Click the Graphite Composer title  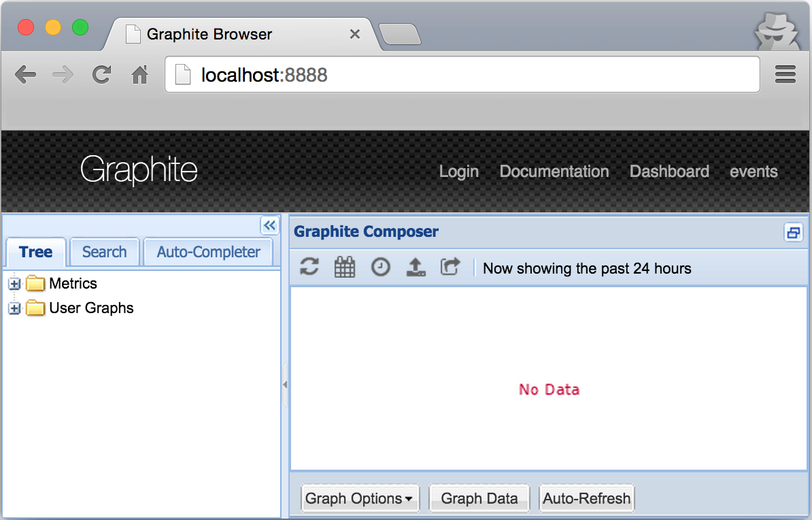click(x=366, y=231)
